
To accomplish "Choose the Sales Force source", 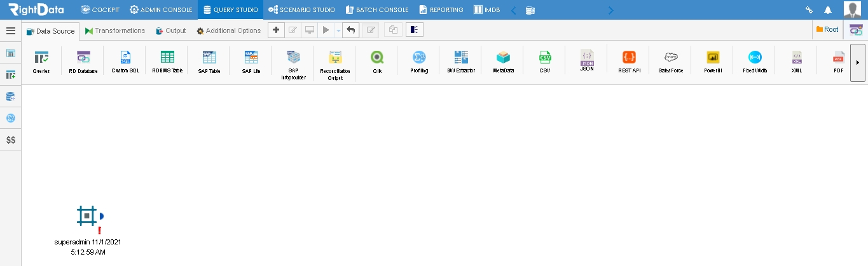I will click(671, 62).
